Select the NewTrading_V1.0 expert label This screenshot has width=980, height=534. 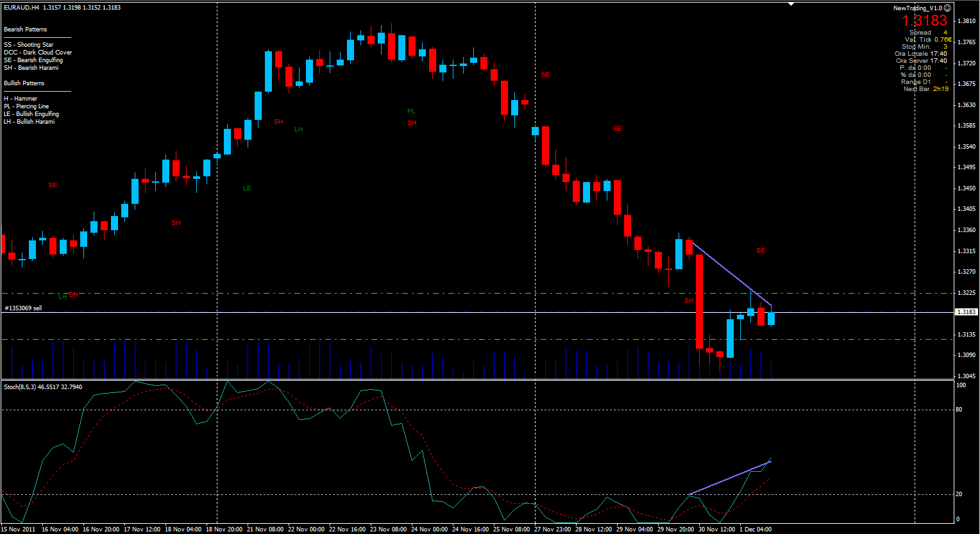tap(918, 8)
